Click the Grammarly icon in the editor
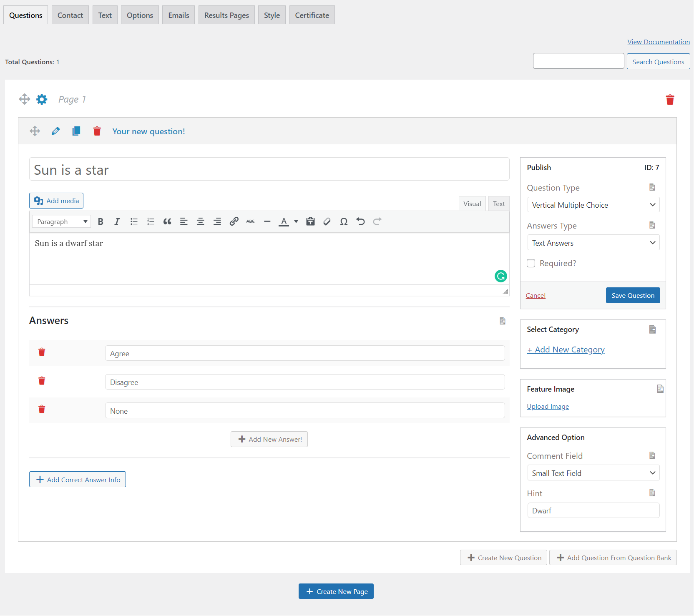The height and width of the screenshot is (616, 694). pos(500,276)
